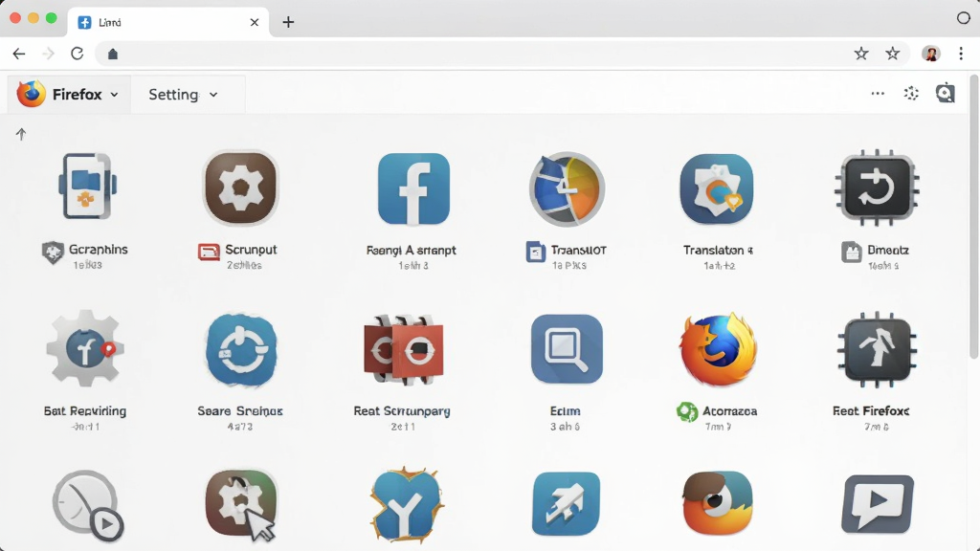The height and width of the screenshot is (551, 980).
Task: Open the TransuIOT pie-chart icon
Action: (x=567, y=188)
